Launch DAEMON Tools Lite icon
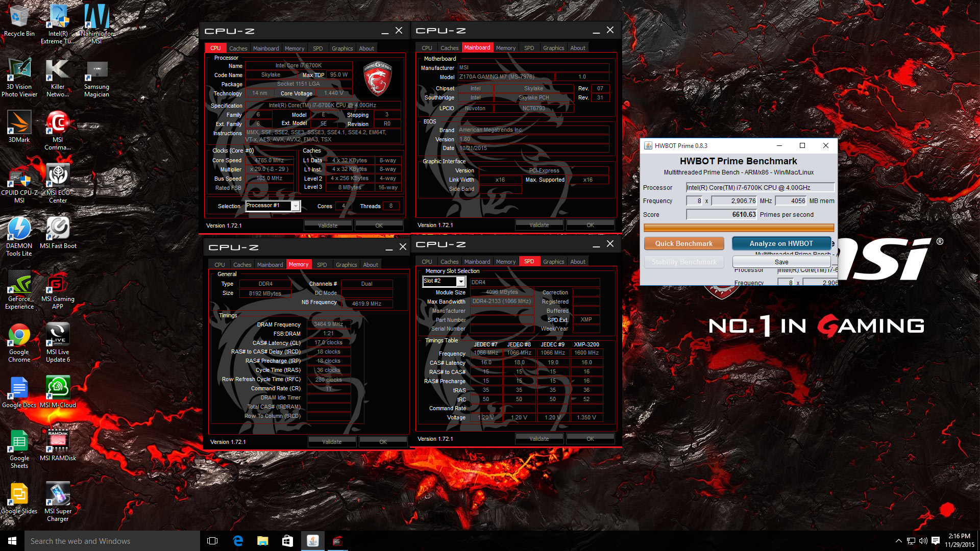Screen dimensions: 980x551 click(x=19, y=236)
